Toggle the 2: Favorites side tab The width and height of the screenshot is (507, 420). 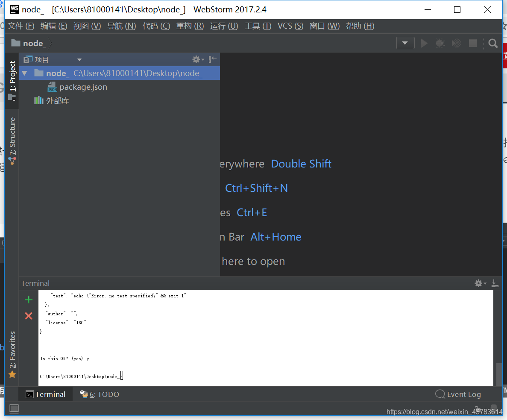[12, 355]
